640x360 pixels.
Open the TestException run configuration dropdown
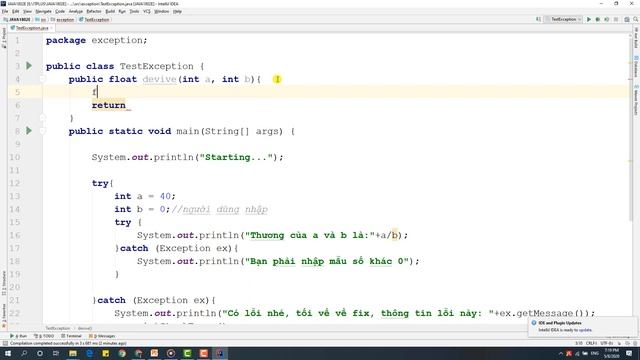pyautogui.click(x=564, y=19)
